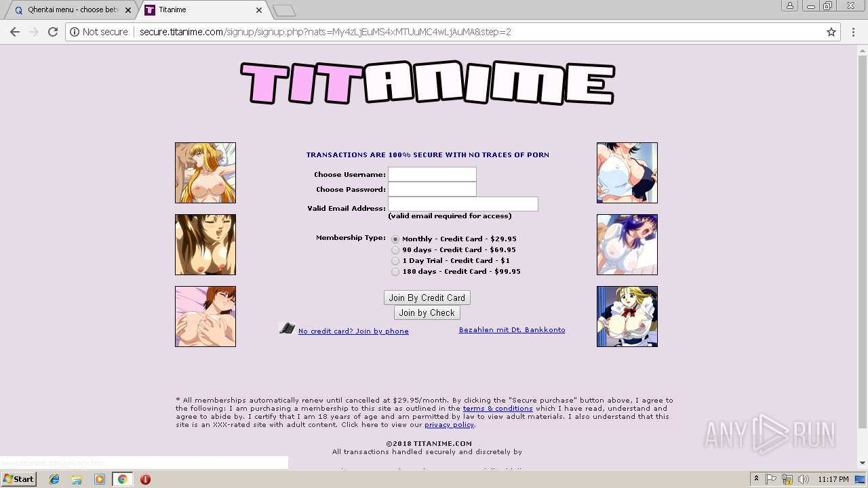Viewport: 868px width, 488px height.
Task: Click the Join by Check button
Action: (x=427, y=312)
